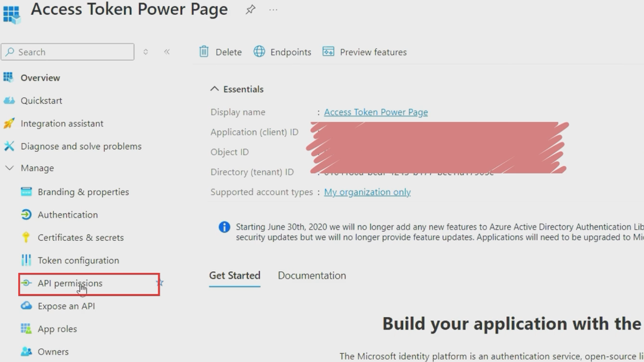
Task: Open the more options ellipsis next to the title
Action: (x=274, y=10)
